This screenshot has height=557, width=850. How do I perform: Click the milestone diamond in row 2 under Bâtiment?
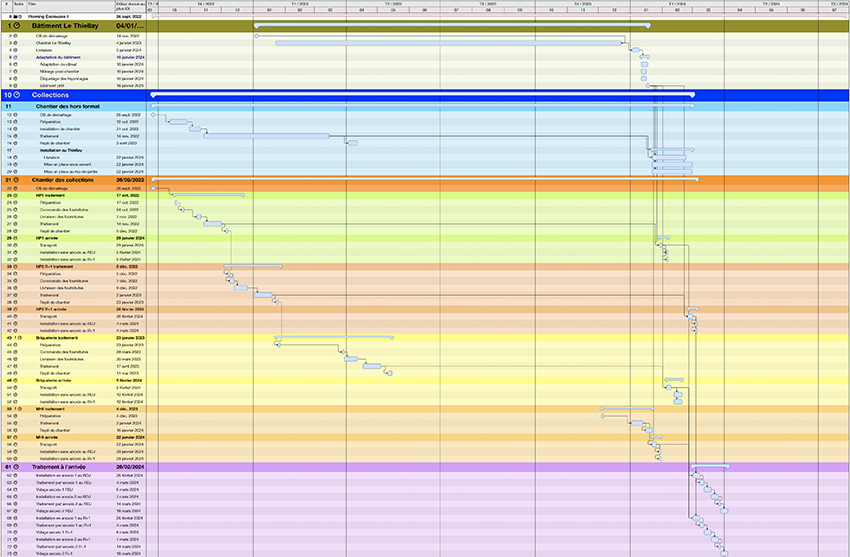256,36
